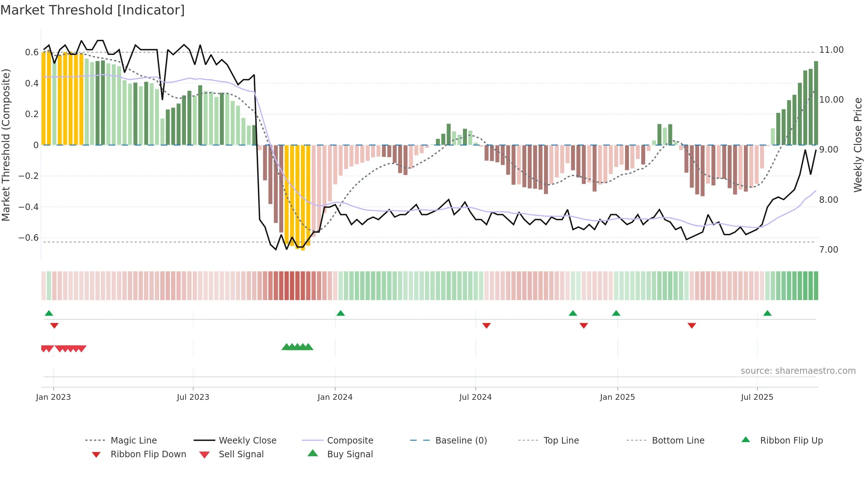Click the Market Threshold (Composite) axis title
The height and width of the screenshot is (488, 868).
coord(6,145)
